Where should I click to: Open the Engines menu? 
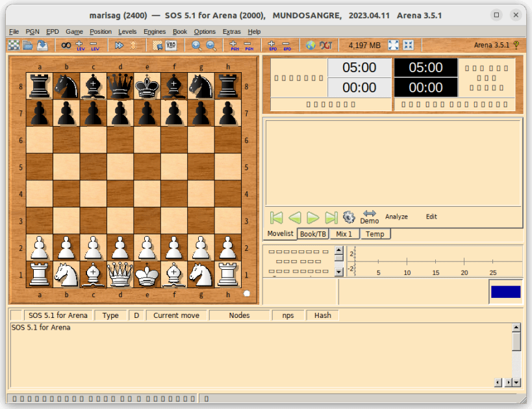click(x=155, y=31)
